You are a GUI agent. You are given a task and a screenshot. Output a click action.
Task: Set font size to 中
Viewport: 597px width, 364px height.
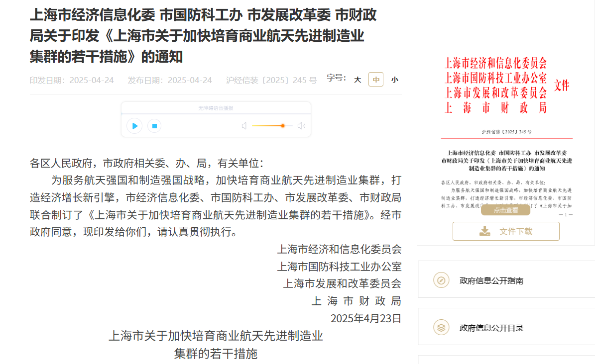coord(376,80)
